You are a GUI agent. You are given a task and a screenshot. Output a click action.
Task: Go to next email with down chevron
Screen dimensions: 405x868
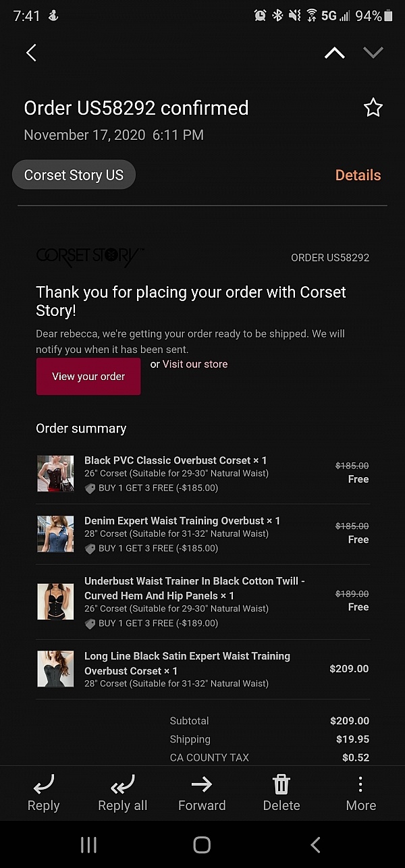[373, 53]
